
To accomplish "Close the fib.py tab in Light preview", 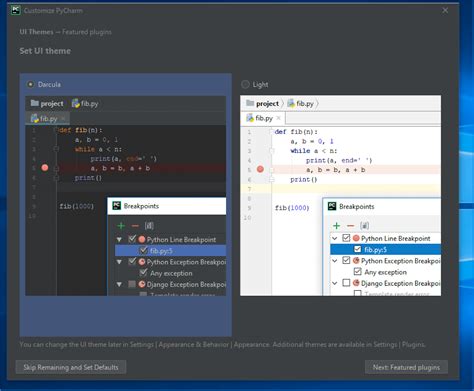I will tap(279, 118).
